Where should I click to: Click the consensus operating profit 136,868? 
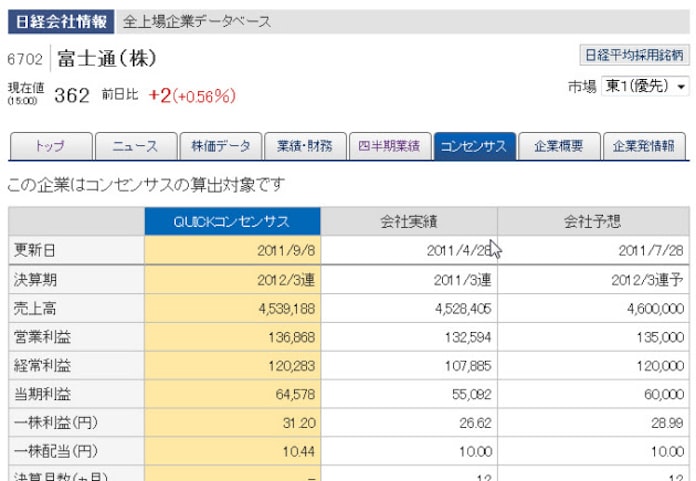coord(292,338)
